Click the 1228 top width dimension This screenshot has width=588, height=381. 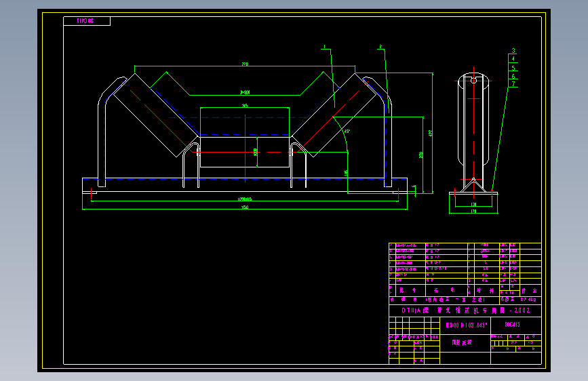click(x=245, y=64)
